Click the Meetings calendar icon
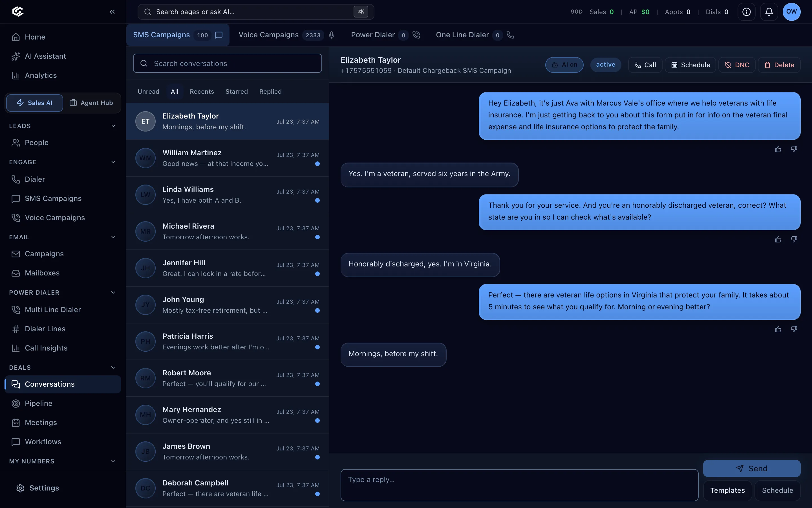This screenshot has height=508, width=812. click(x=16, y=422)
